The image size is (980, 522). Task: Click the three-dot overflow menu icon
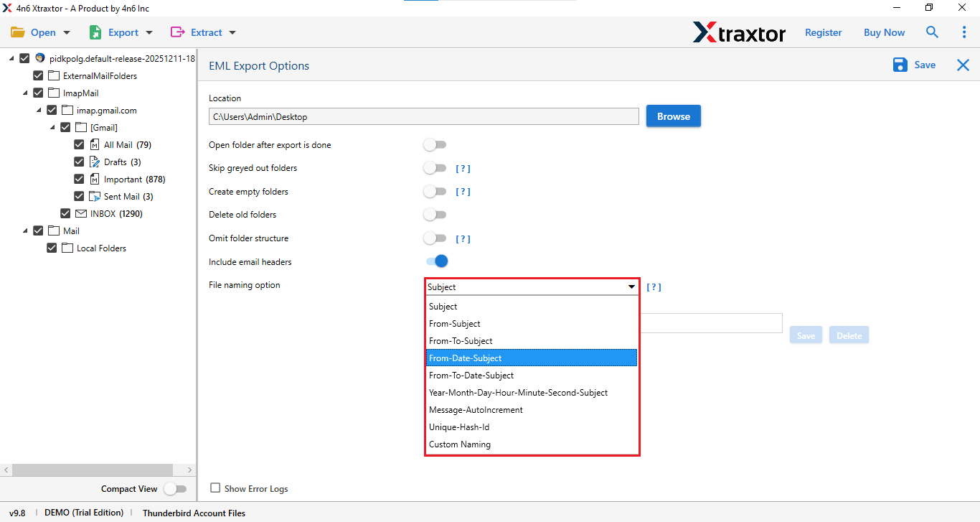(x=963, y=32)
